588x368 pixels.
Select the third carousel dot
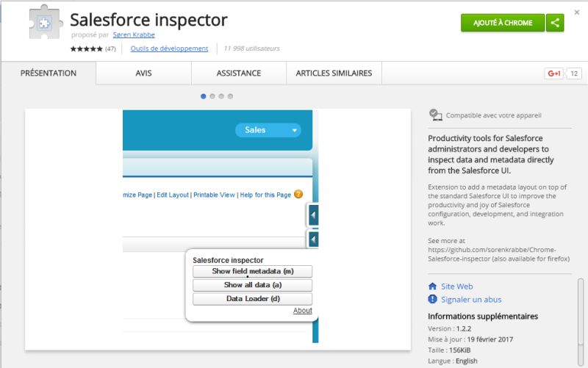click(221, 96)
